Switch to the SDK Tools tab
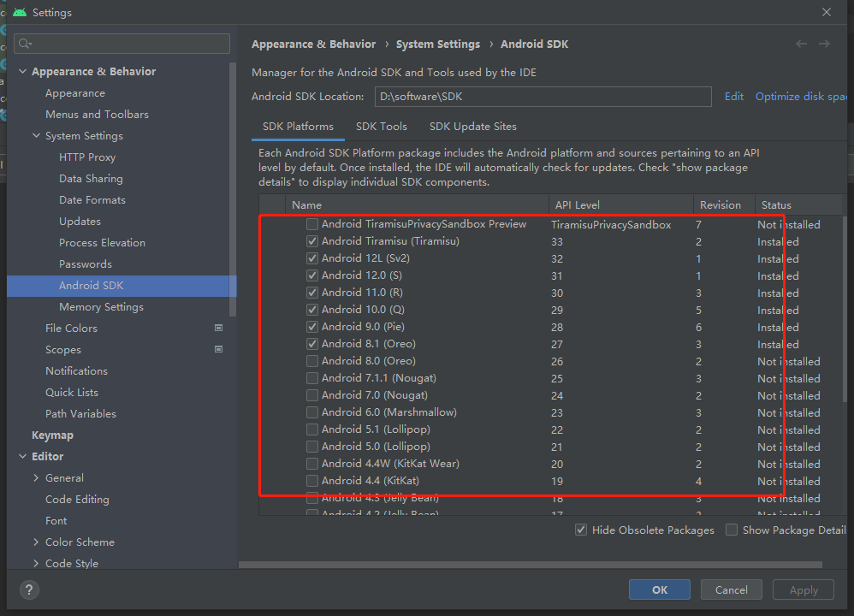Screen dimensions: 854x616 [x=382, y=126]
